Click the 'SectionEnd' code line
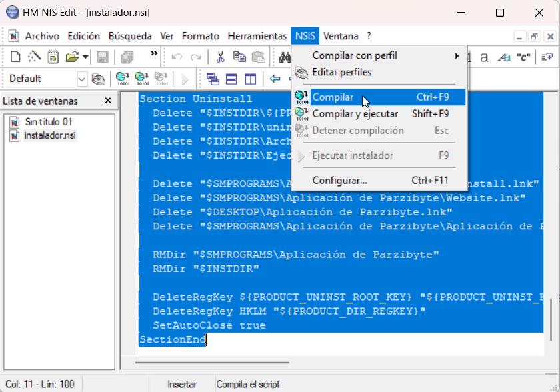This screenshot has height=392, width=560. 173,339
